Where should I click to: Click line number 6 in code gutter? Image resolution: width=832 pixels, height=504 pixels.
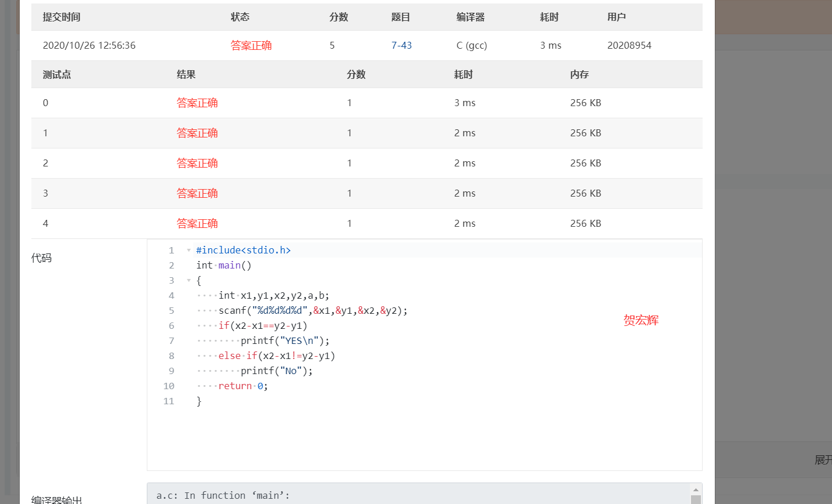[171, 325]
